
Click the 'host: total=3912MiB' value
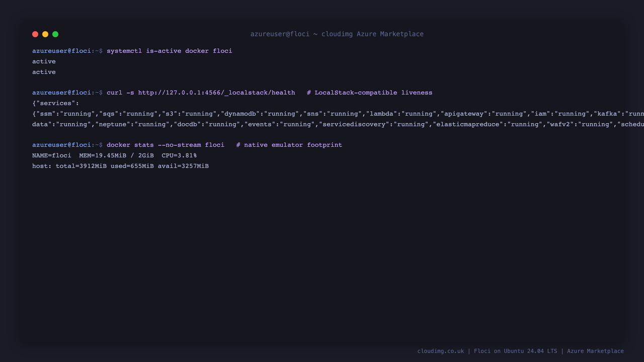(x=69, y=166)
